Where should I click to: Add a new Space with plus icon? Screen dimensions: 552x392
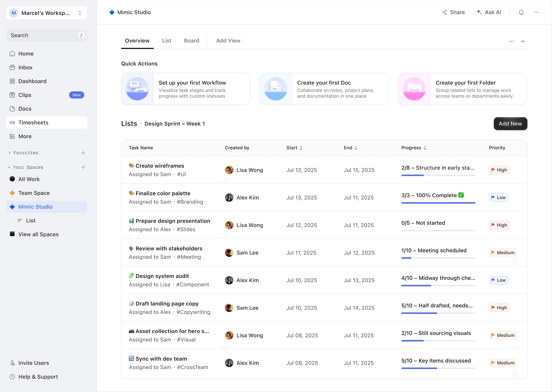coord(83,167)
